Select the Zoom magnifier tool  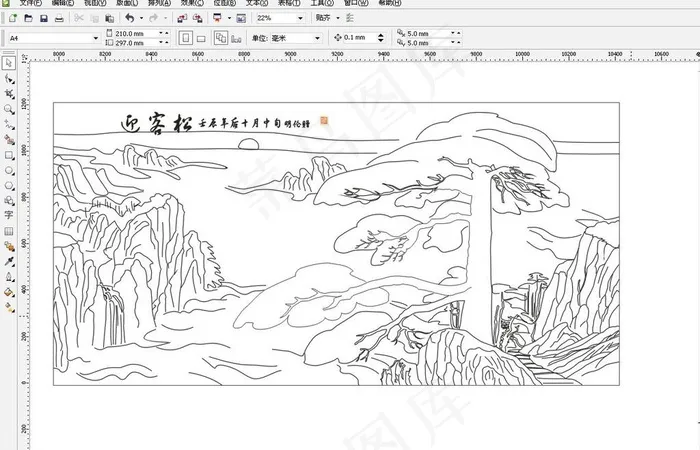[x=9, y=108]
